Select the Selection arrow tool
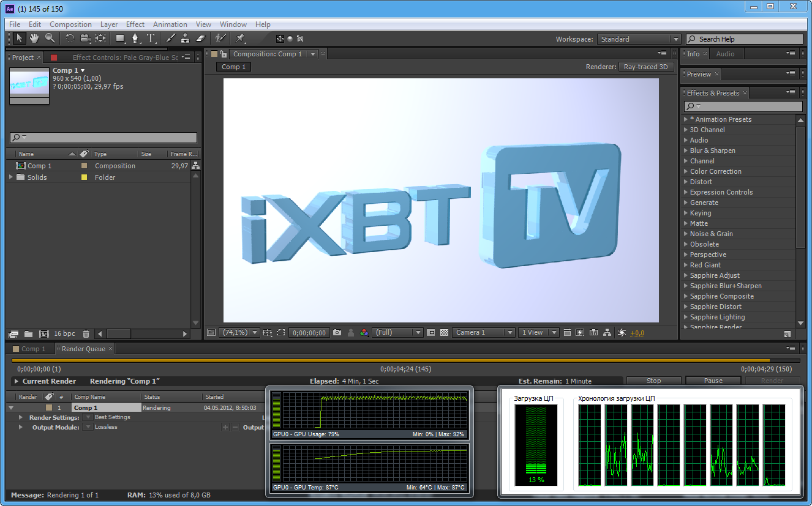Image resolution: width=812 pixels, height=506 pixels. click(x=20, y=39)
